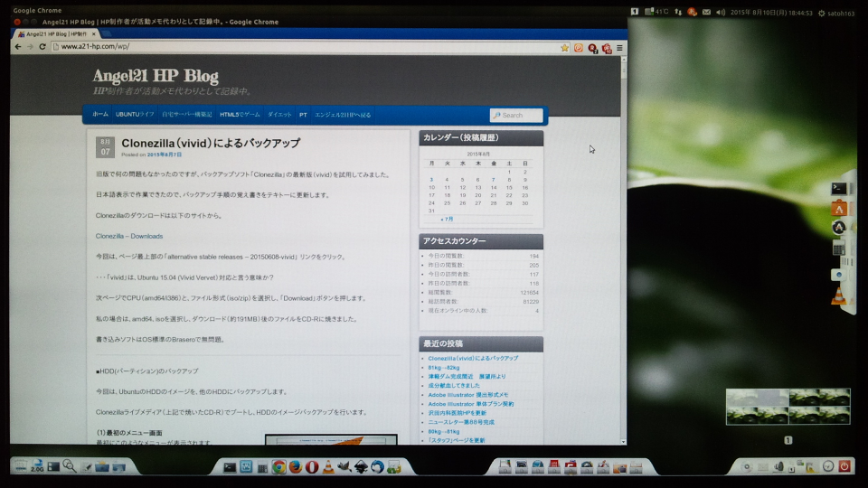The image size is (868, 488).
Task: Click the workspace switcher thumbnail grid
Action: (788, 407)
